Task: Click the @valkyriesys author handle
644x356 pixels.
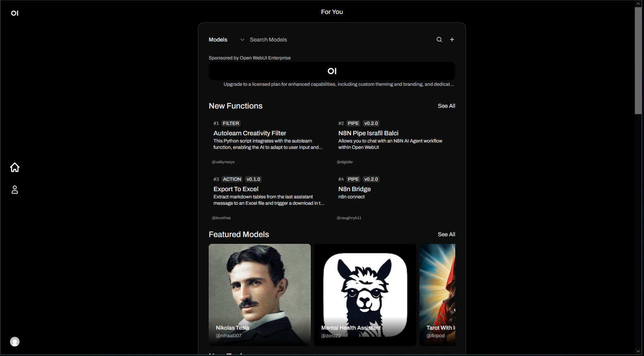Action: [223, 162]
